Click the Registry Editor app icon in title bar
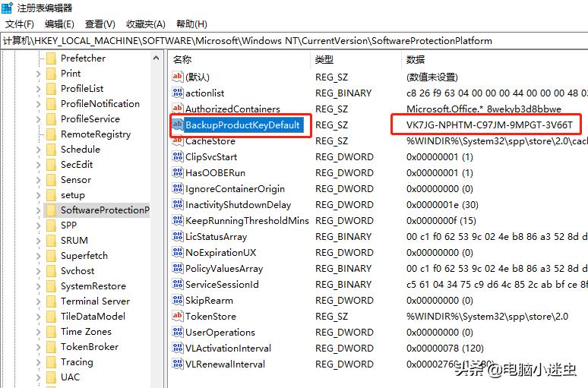 click(7, 8)
